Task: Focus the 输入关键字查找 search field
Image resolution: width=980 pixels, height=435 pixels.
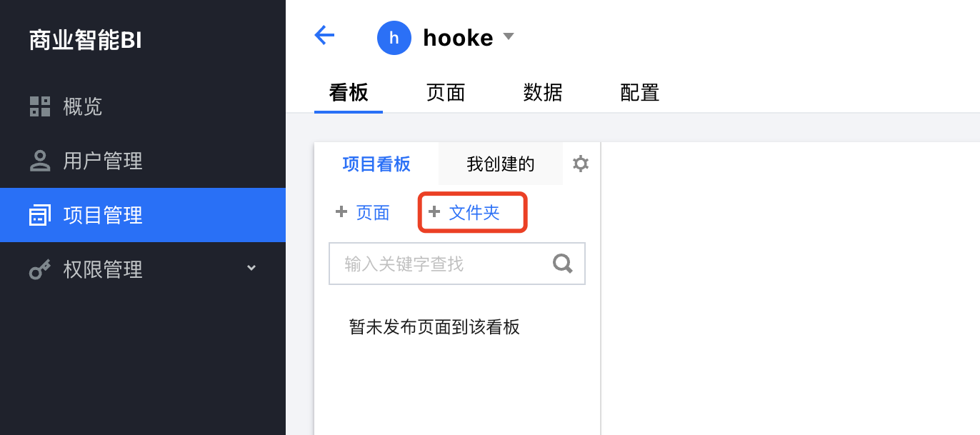Action: [x=457, y=264]
